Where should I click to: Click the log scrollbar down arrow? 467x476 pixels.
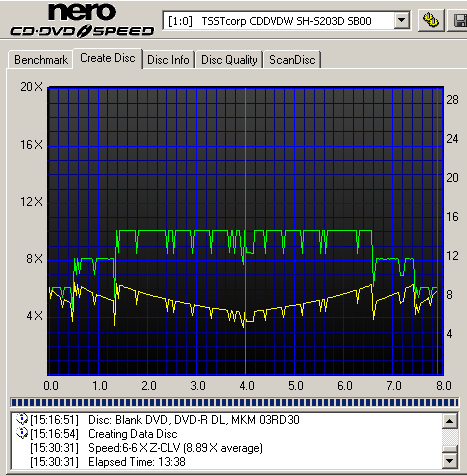(x=449, y=461)
